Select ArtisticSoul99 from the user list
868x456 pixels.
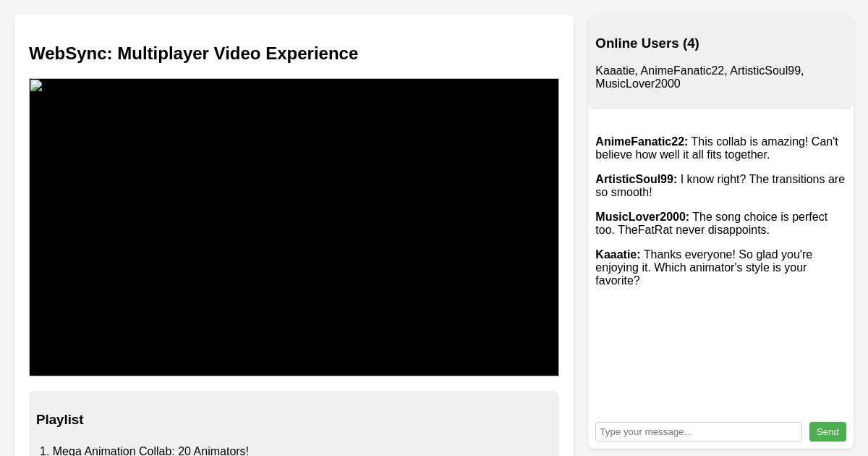(765, 71)
